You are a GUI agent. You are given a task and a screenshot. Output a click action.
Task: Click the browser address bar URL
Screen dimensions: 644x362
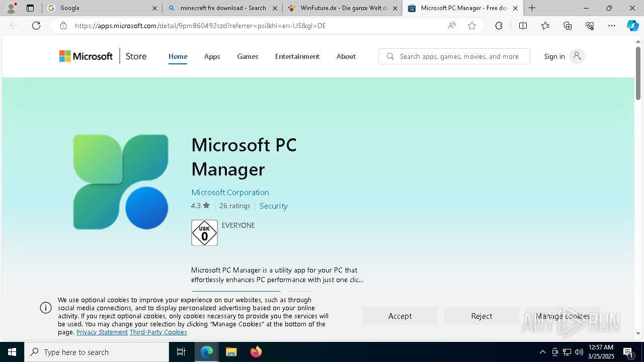coord(200,26)
